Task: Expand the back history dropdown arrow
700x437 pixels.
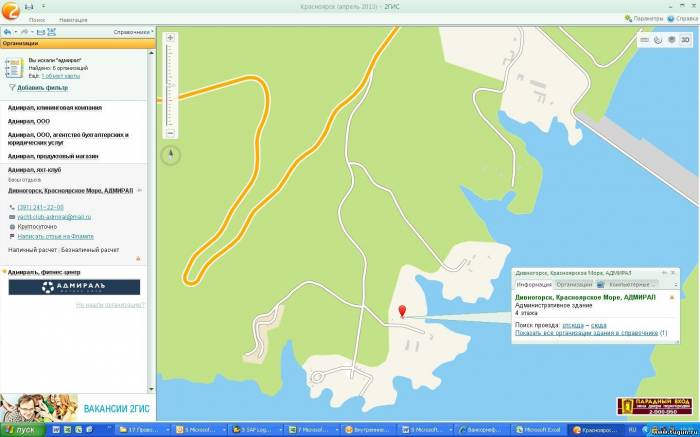Action: coord(16,32)
